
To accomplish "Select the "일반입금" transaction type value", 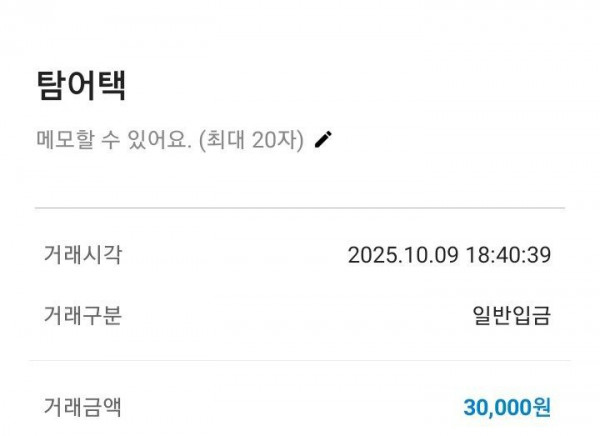I will click(x=510, y=317).
